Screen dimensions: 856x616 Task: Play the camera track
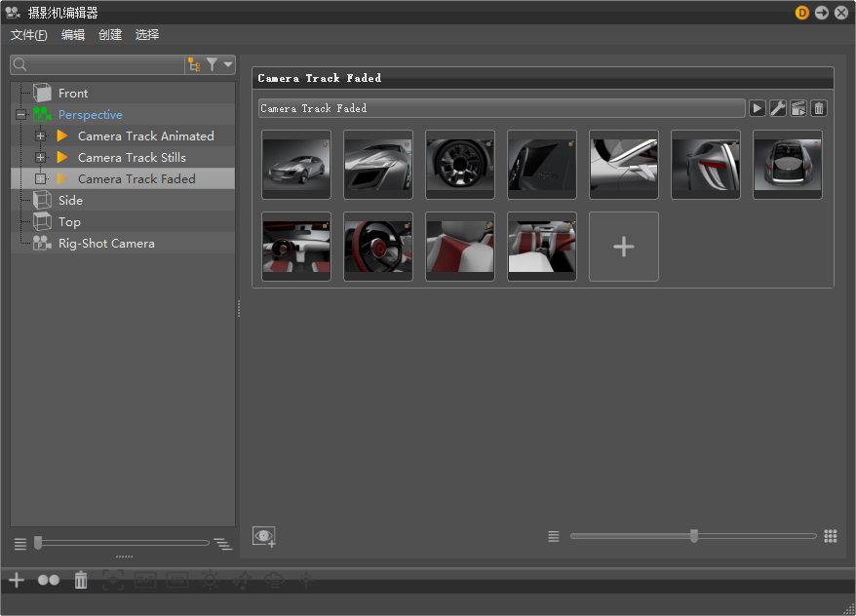(x=757, y=108)
